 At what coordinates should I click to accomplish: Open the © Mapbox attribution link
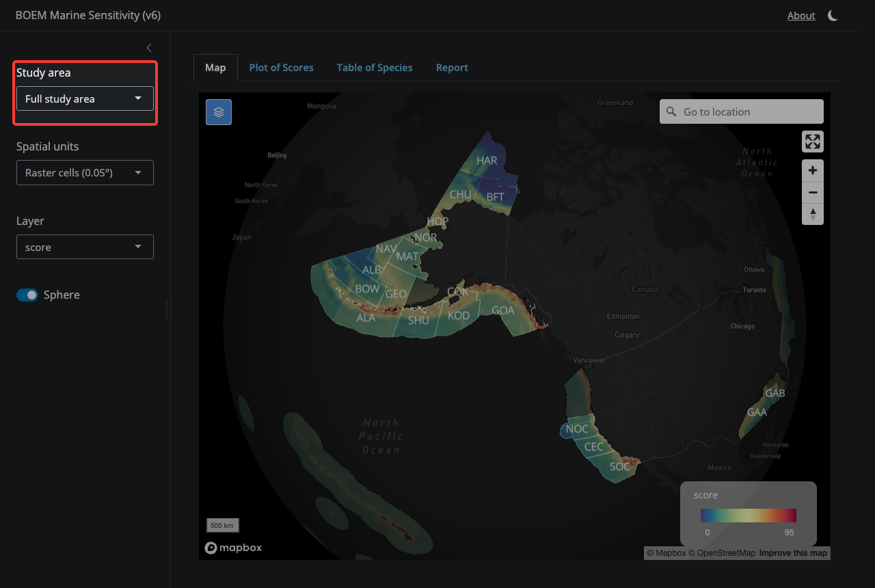tap(666, 553)
